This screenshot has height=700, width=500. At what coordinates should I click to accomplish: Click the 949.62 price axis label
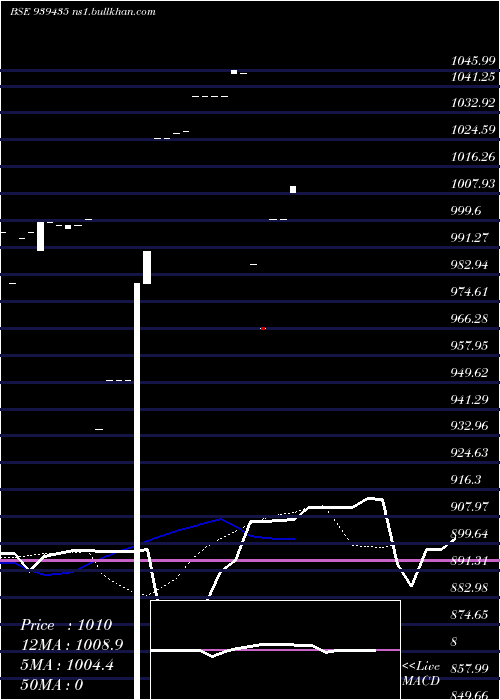[x=469, y=373]
